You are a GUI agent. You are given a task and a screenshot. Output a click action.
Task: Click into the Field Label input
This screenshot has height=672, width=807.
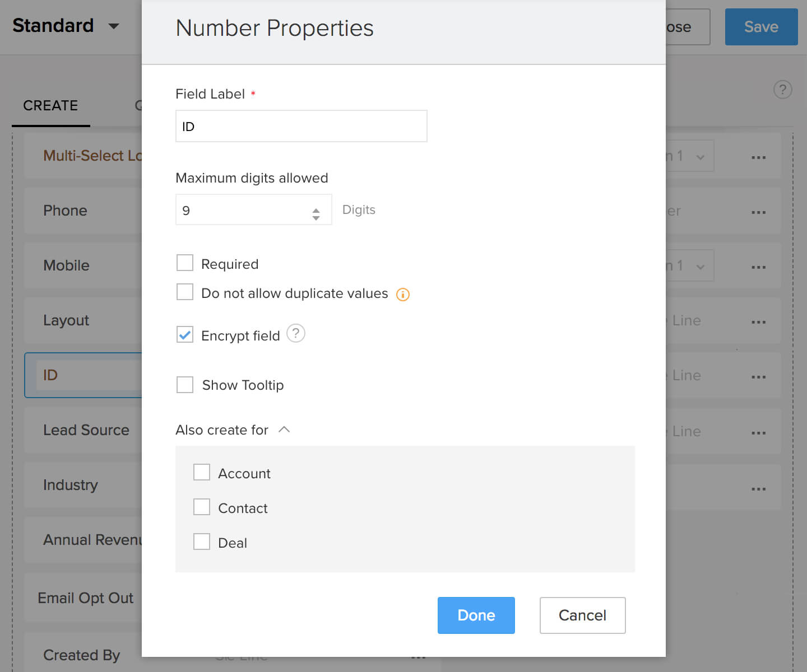(301, 127)
